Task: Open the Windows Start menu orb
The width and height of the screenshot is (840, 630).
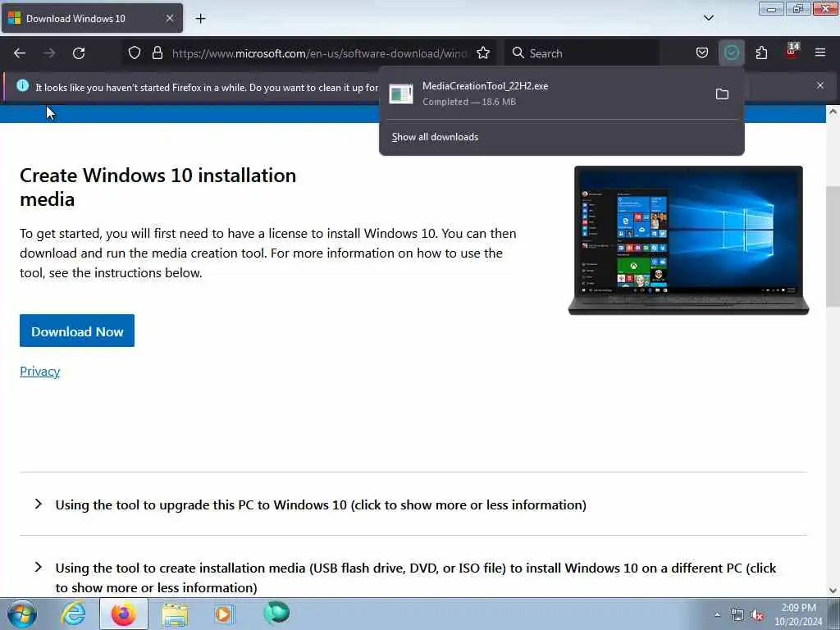Action: click(x=22, y=614)
